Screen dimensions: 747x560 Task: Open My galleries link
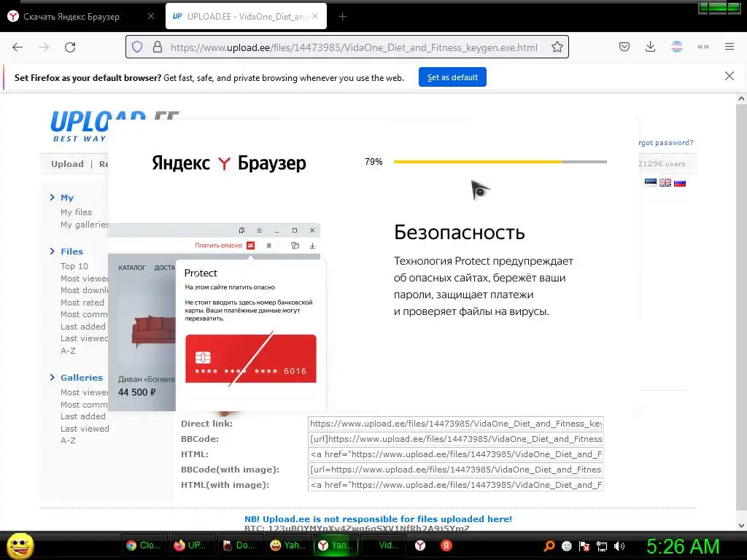point(85,225)
